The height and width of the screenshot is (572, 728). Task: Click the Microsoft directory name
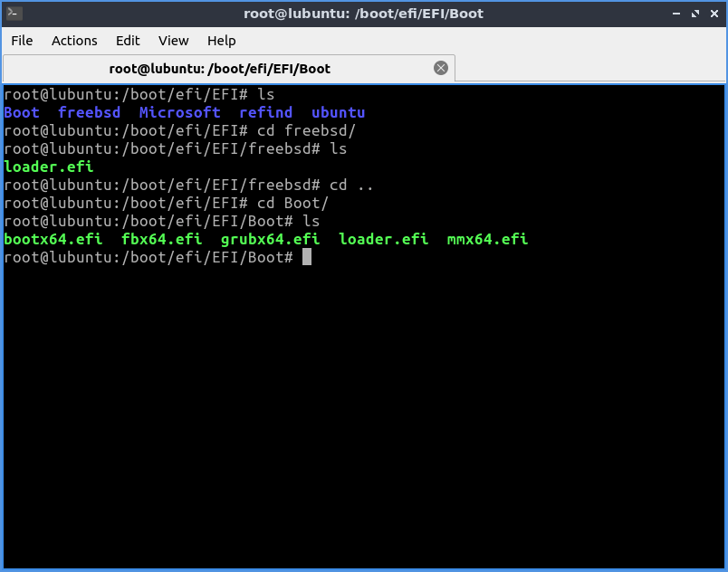coord(179,112)
